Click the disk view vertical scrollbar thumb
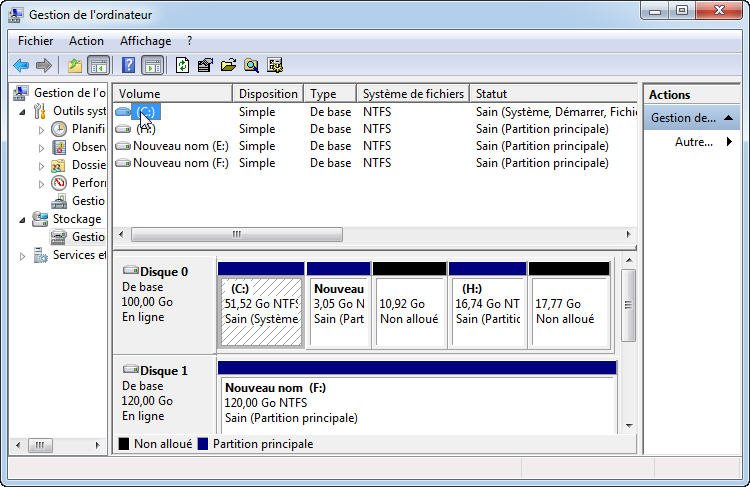750x487 pixels. click(629, 305)
